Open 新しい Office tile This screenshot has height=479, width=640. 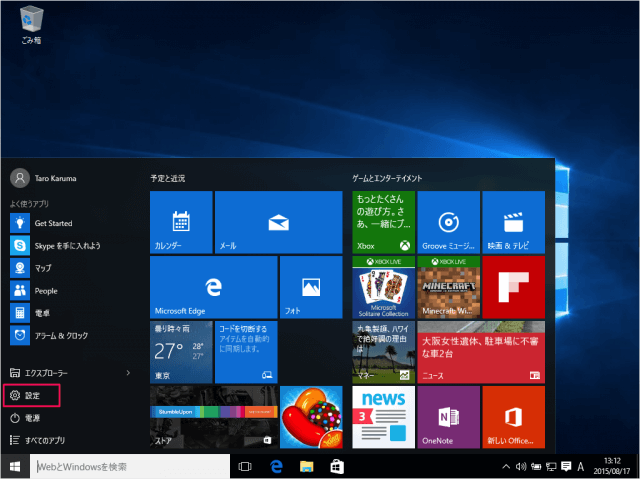pos(513,417)
